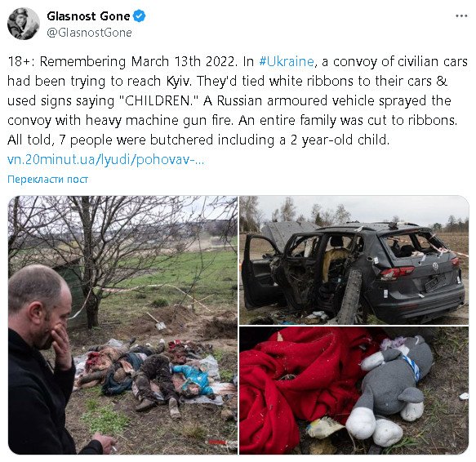The image size is (476, 462).
Task: Open Glasnost Gone profile avatar
Action: (x=24, y=24)
